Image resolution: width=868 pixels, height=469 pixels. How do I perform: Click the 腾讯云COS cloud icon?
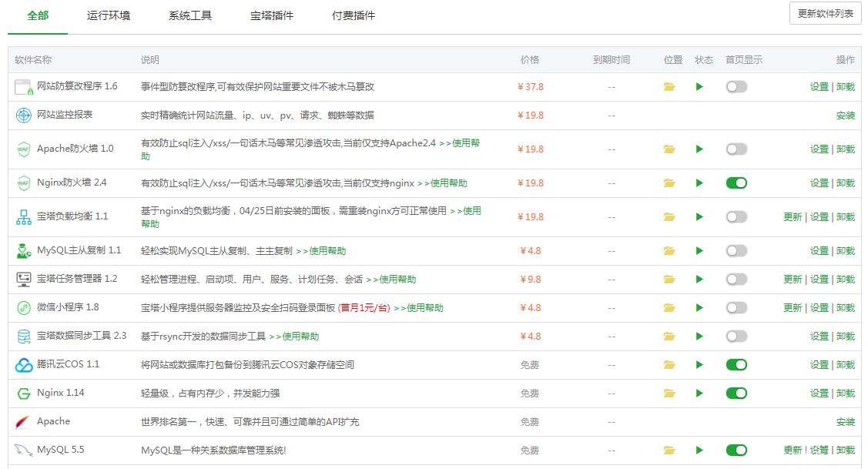[x=23, y=365]
